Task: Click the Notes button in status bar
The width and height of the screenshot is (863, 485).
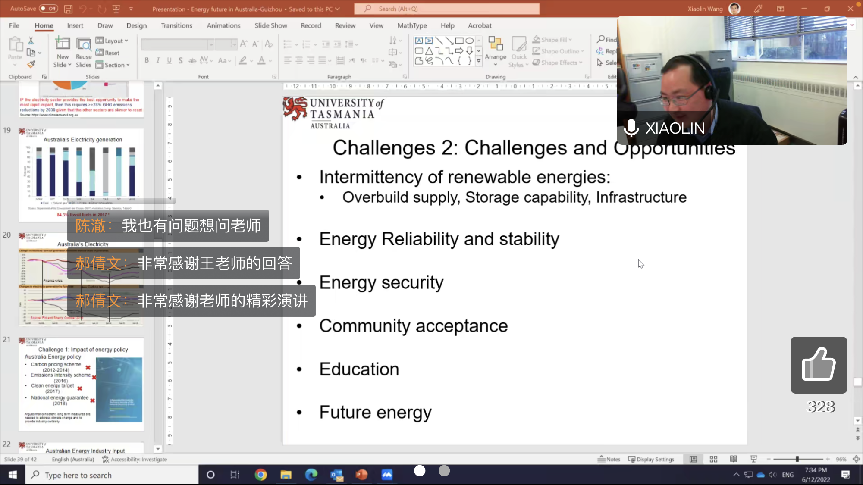Action: [610, 459]
